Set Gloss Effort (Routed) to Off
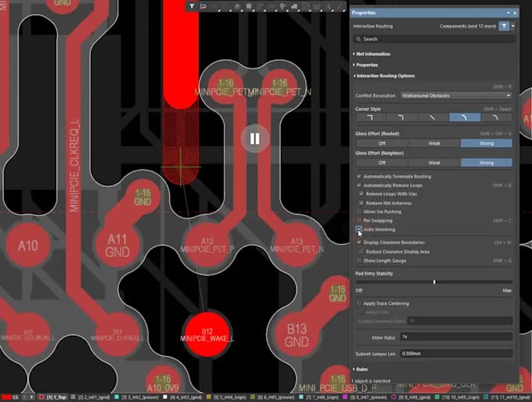 tap(382, 143)
